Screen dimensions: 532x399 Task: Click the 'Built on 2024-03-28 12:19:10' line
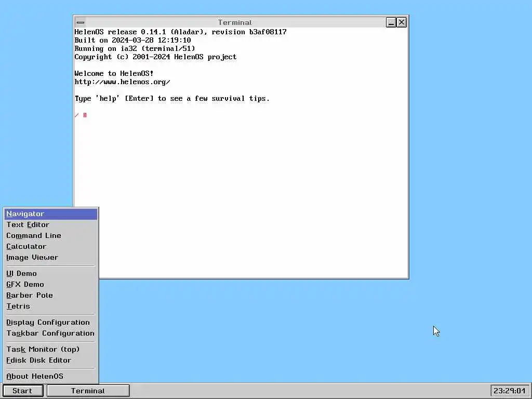(132, 40)
